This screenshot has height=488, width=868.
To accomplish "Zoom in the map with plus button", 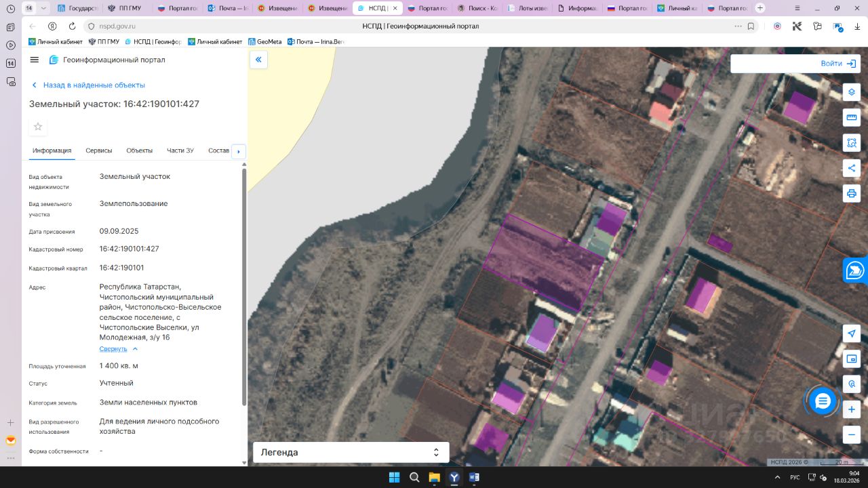I will (x=852, y=409).
